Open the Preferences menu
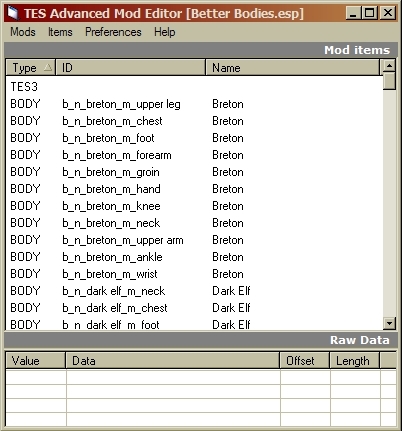Screen dimensions: 402x431 [113, 32]
